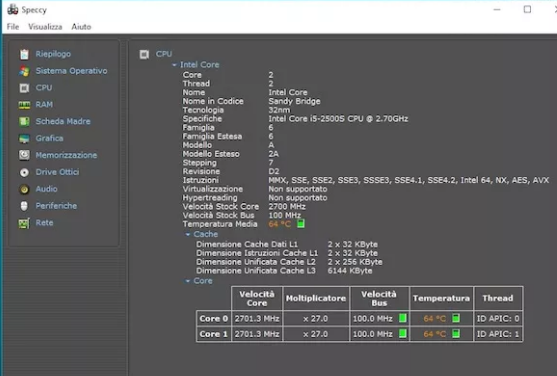Select 2700 MHz stock core speed

pyautogui.click(x=287, y=206)
